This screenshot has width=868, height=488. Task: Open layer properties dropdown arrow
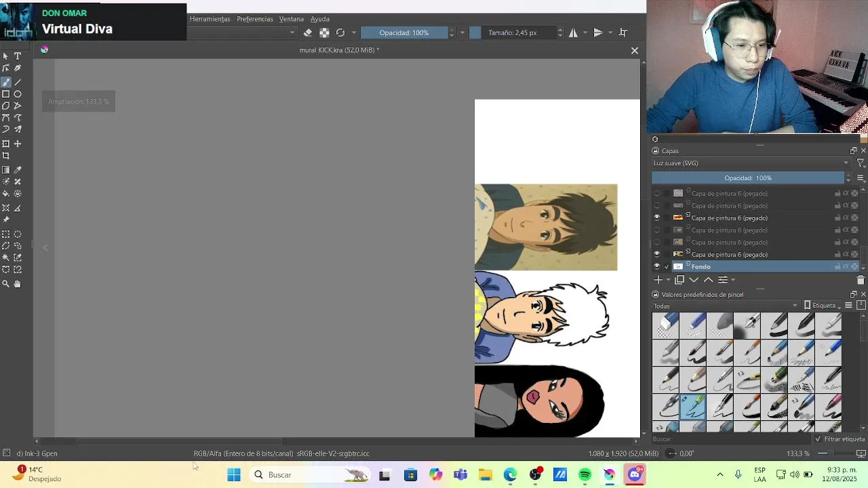click(732, 280)
